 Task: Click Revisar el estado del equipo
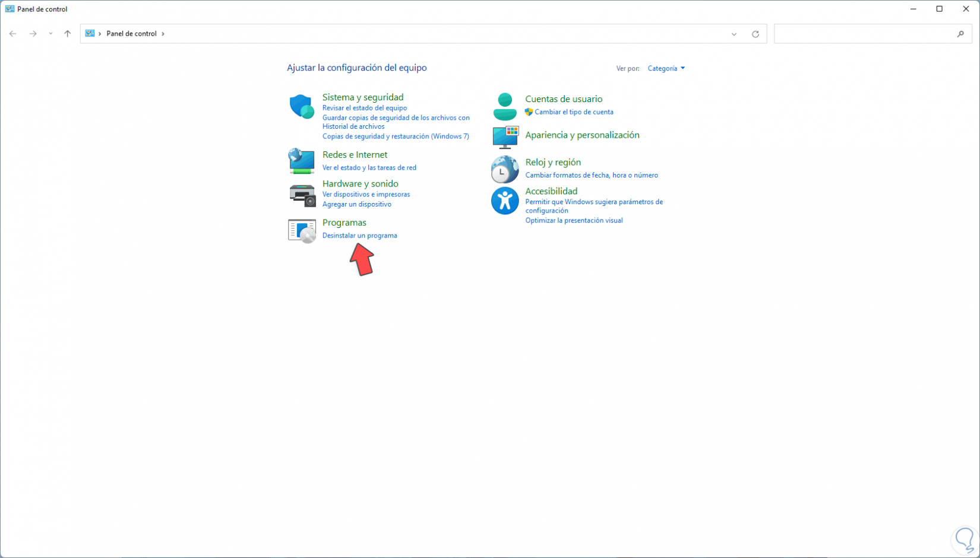pyautogui.click(x=365, y=108)
